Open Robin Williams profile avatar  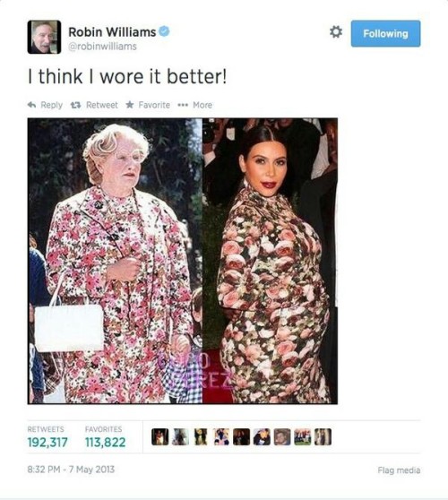[44, 37]
